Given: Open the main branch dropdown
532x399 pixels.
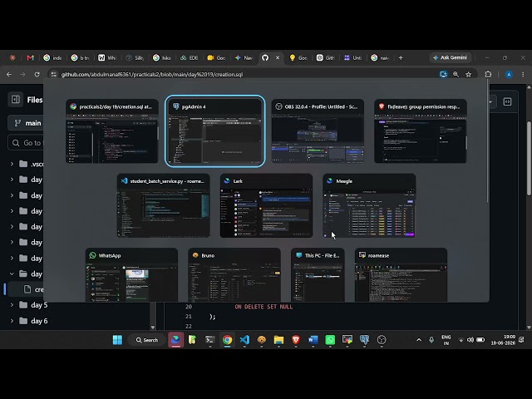Looking at the screenshot, I should [x=27, y=123].
